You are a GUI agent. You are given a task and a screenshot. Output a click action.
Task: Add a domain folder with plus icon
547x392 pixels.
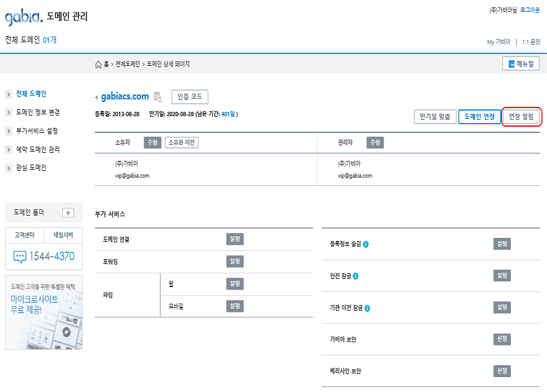(68, 212)
